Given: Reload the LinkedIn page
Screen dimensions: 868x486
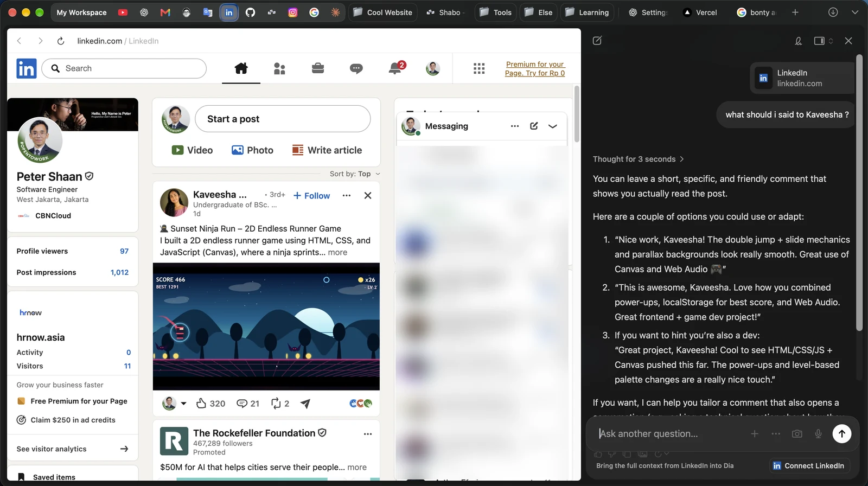Looking at the screenshot, I should [x=61, y=41].
